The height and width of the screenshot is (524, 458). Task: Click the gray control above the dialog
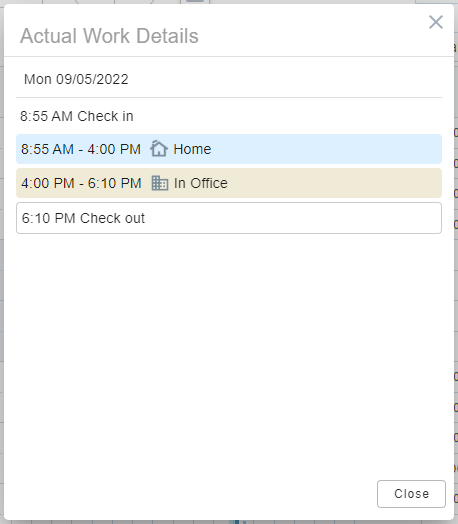point(195,1)
